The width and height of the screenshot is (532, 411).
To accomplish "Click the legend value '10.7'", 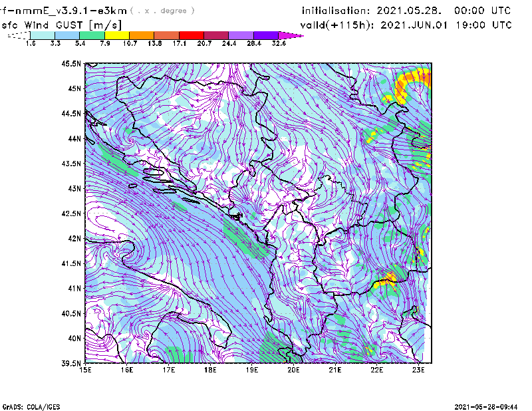I will pos(130,43).
